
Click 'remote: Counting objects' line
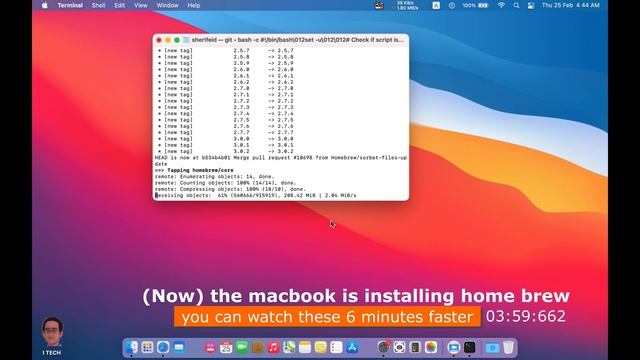(226, 183)
